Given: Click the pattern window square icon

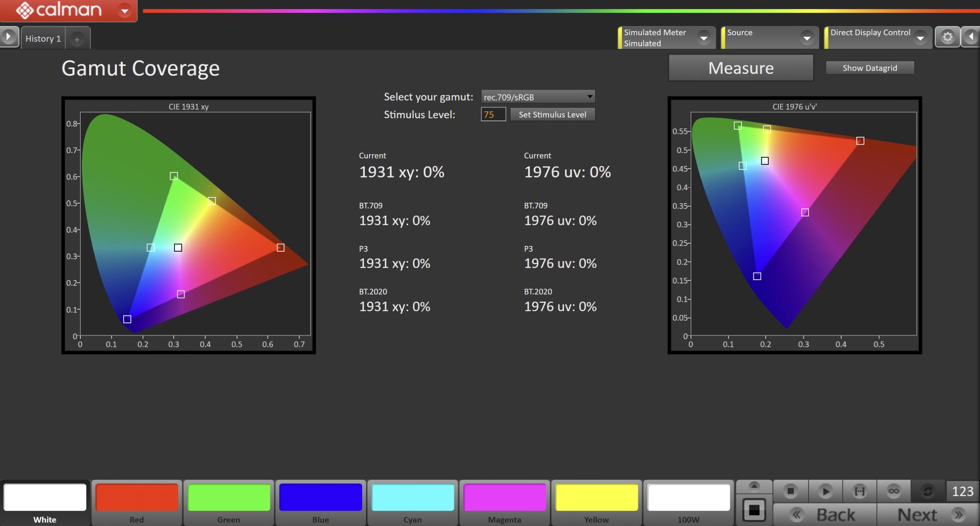Looking at the screenshot, I should click(x=754, y=510).
